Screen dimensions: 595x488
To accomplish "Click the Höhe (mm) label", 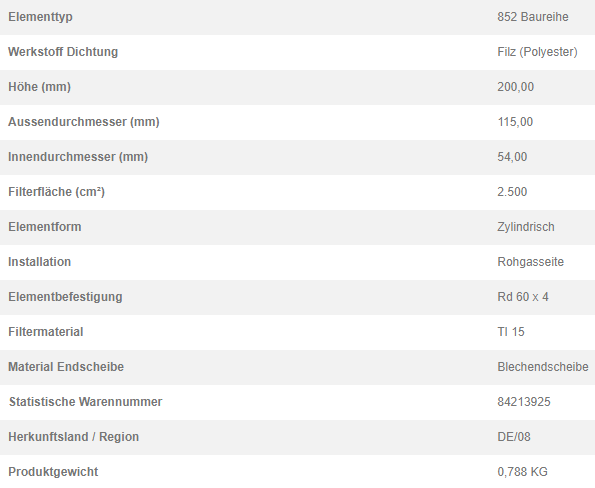I will (39, 87).
